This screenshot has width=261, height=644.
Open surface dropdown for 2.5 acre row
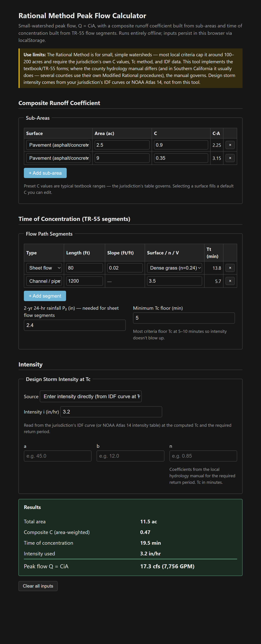[x=58, y=145]
